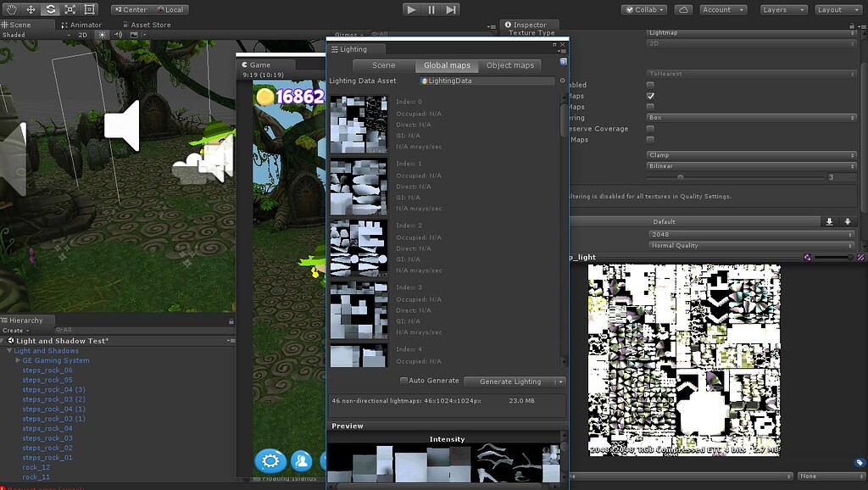Activate the Rotate tool
Viewport: 868px width, 490px height.
click(x=51, y=9)
